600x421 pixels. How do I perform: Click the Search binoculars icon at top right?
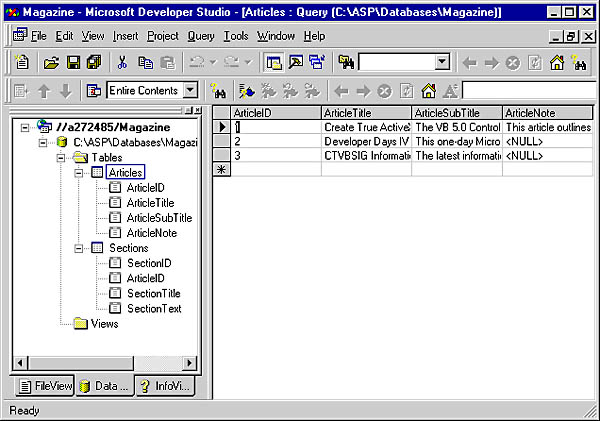tap(579, 62)
